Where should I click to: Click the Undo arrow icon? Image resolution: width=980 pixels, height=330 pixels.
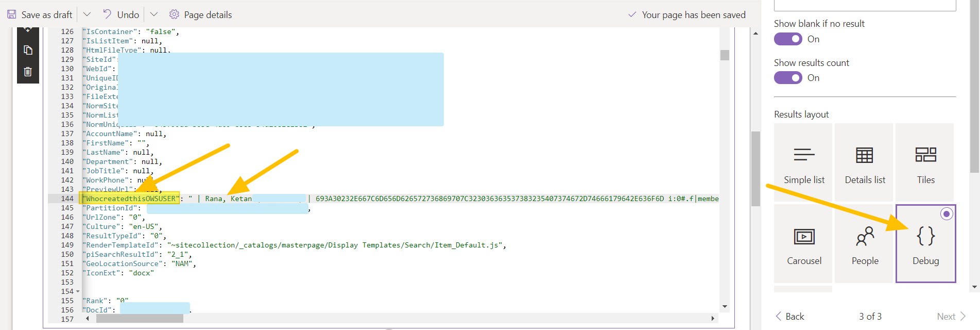click(x=107, y=14)
